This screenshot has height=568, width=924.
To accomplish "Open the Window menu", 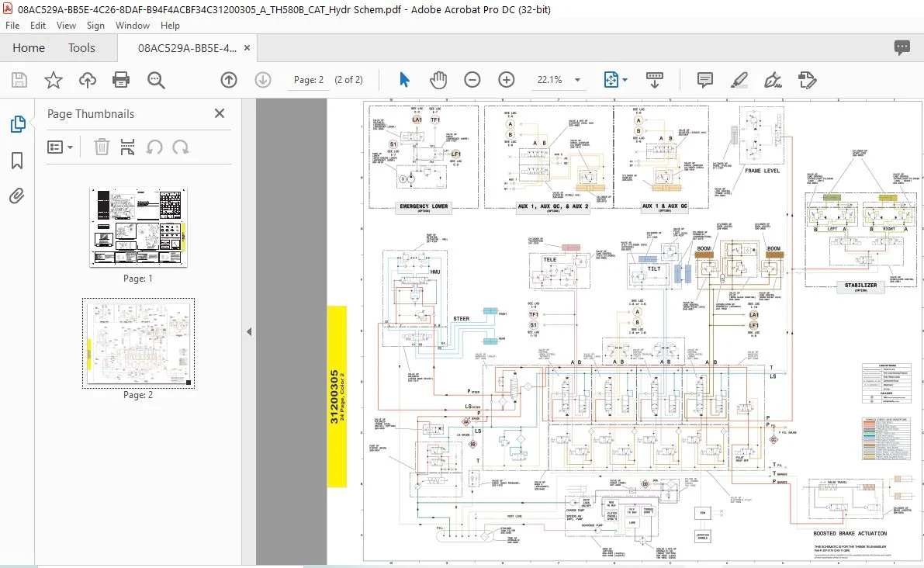I will (133, 26).
